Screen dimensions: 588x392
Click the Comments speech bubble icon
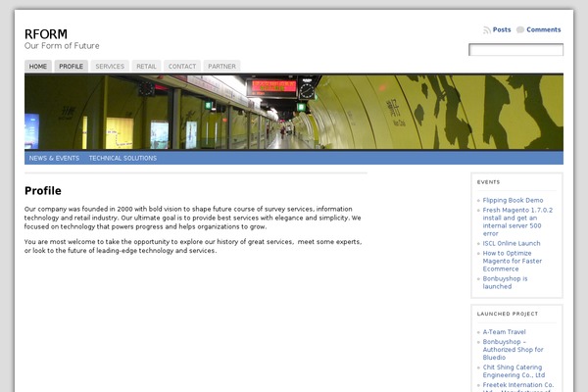point(520,29)
